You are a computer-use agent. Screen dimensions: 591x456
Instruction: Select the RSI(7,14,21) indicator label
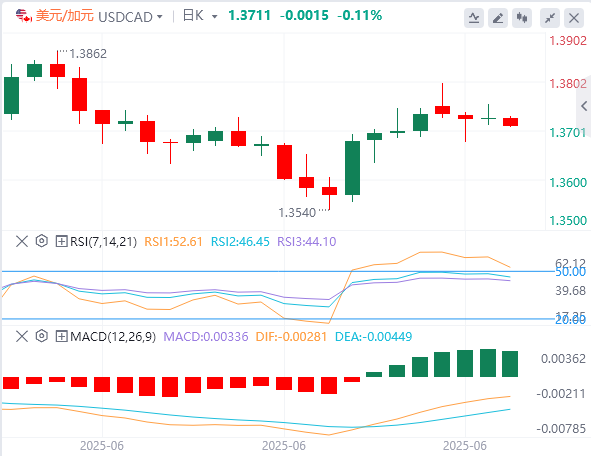point(103,241)
